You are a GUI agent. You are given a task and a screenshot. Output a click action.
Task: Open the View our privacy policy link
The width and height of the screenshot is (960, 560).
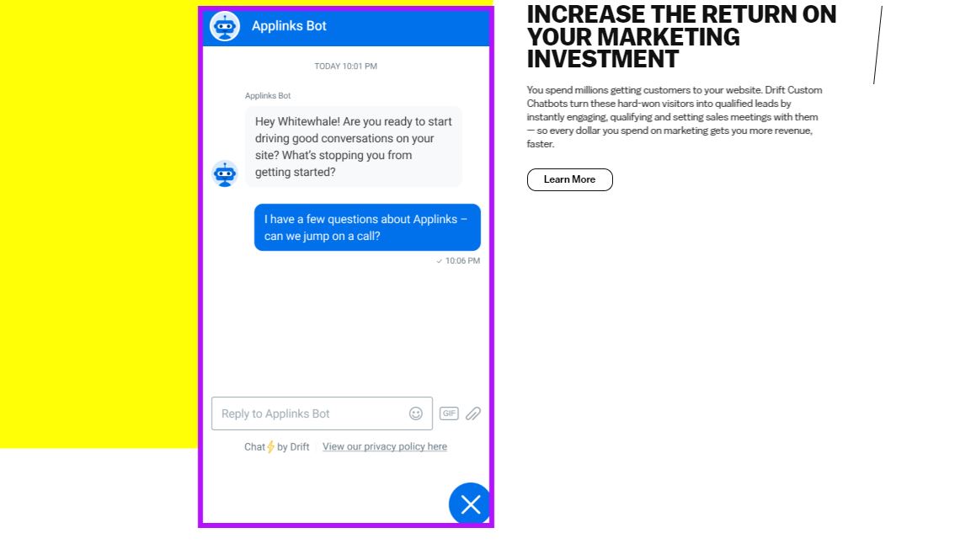click(385, 447)
